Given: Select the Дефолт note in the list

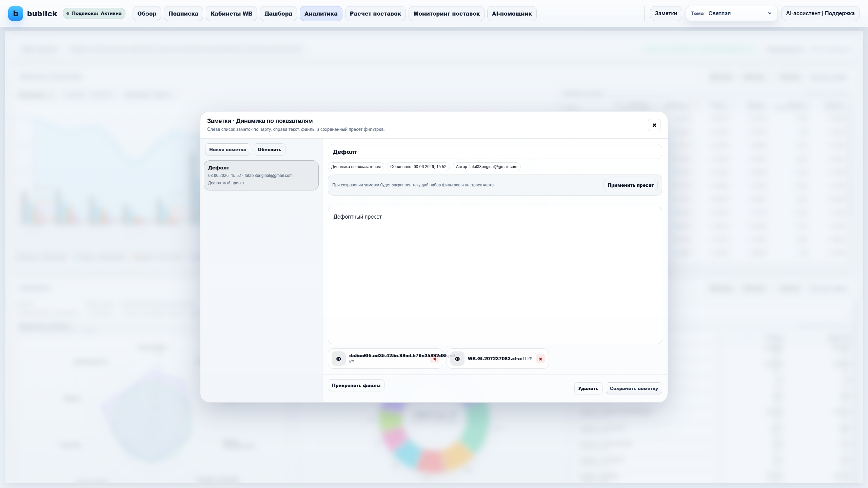Looking at the screenshot, I should point(261,175).
